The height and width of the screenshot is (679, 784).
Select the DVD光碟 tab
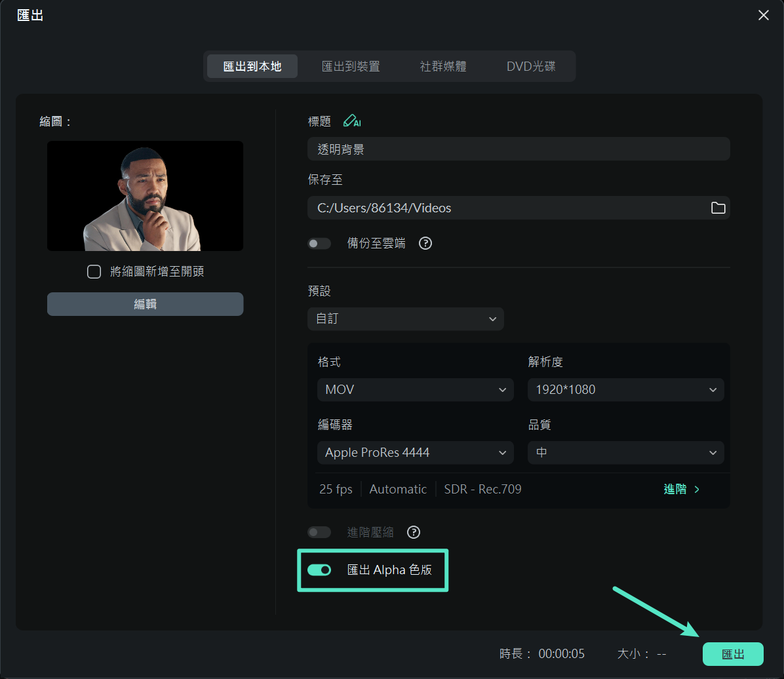(x=531, y=66)
